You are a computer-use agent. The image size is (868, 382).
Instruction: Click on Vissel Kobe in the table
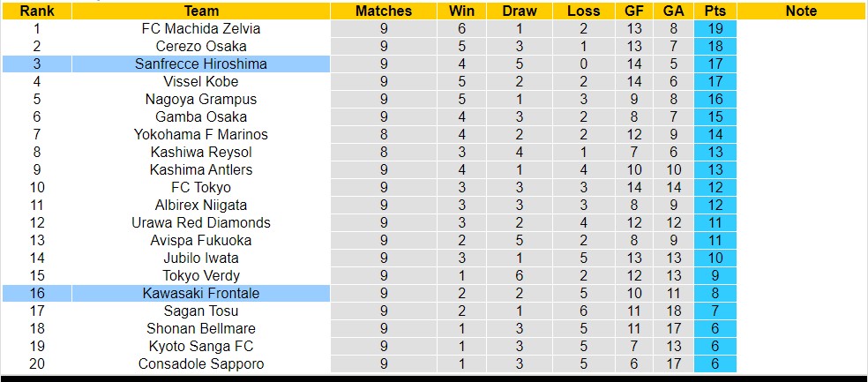[x=201, y=81]
